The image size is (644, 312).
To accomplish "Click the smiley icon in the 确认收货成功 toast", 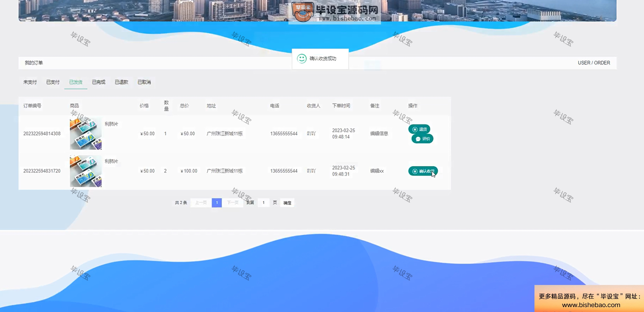I will coord(302,59).
